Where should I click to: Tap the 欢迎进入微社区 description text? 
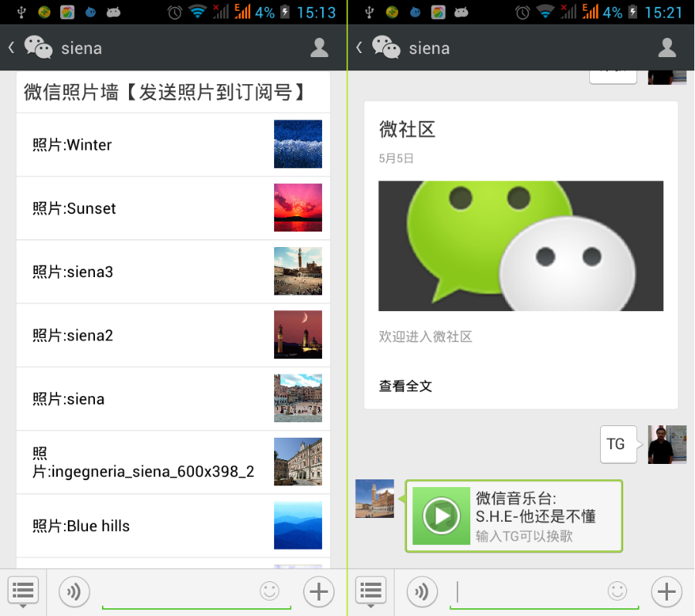pos(425,337)
